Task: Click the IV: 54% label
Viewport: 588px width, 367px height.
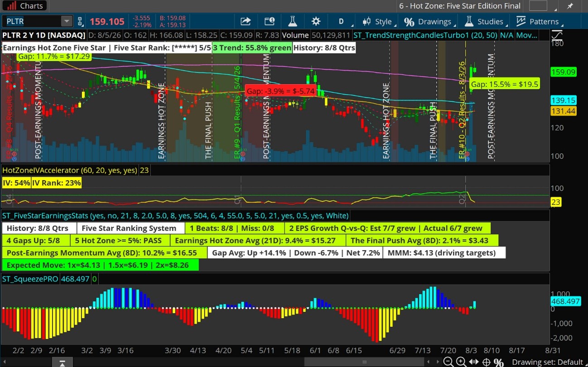Action: click(16, 183)
